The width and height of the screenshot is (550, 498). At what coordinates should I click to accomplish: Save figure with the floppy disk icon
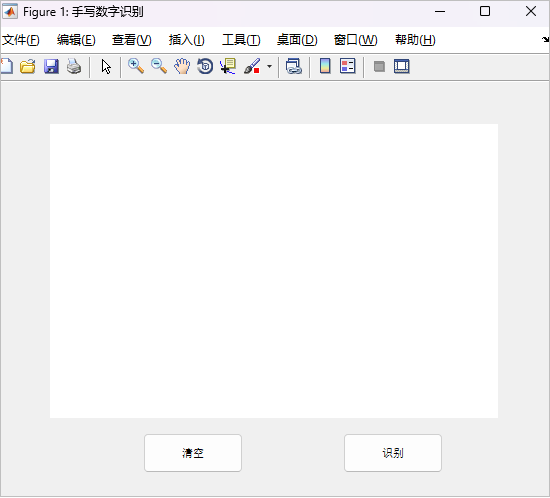point(51,66)
